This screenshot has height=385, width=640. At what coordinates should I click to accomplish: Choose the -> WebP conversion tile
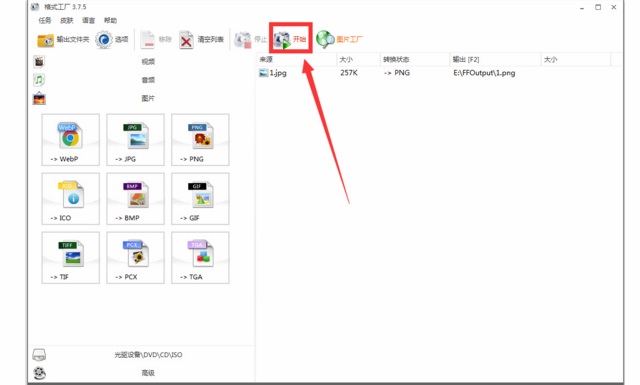tap(71, 140)
